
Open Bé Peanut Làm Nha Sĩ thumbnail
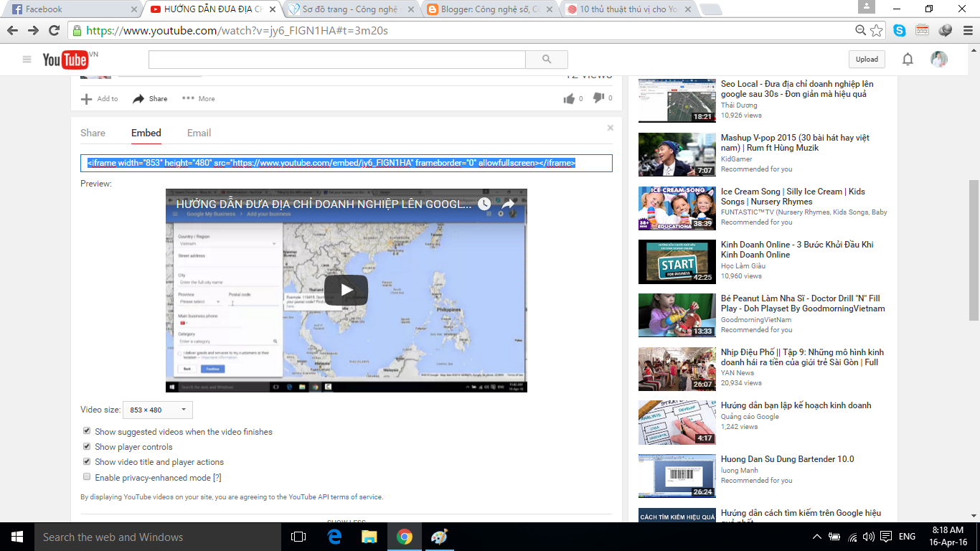coord(677,315)
